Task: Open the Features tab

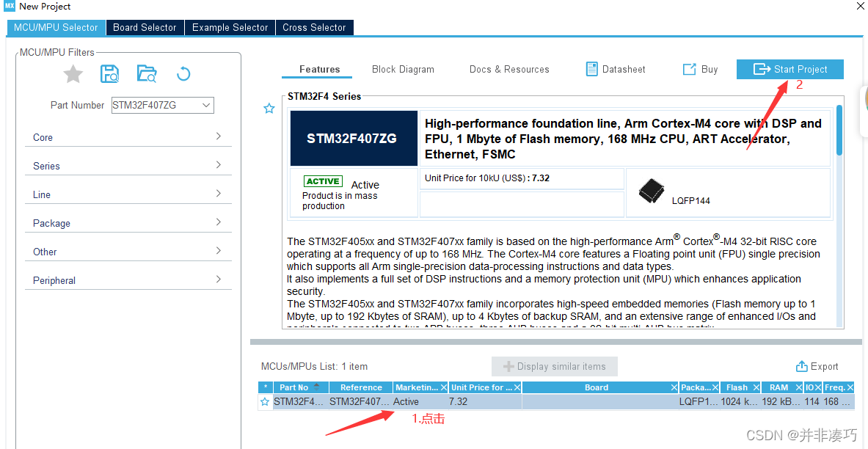Action: click(x=319, y=69)
